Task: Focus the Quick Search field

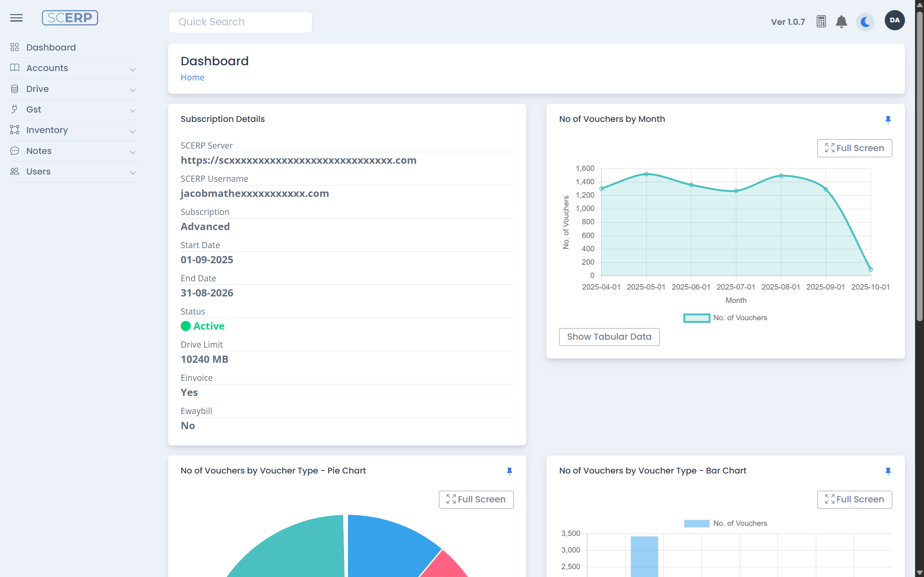Action: point(240,22)
